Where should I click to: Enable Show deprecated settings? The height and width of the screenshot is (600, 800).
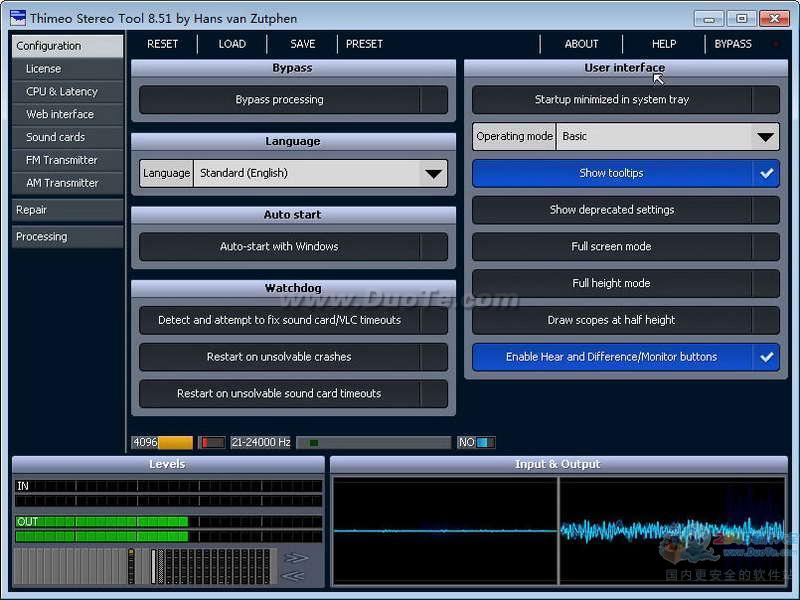(626, 210)
